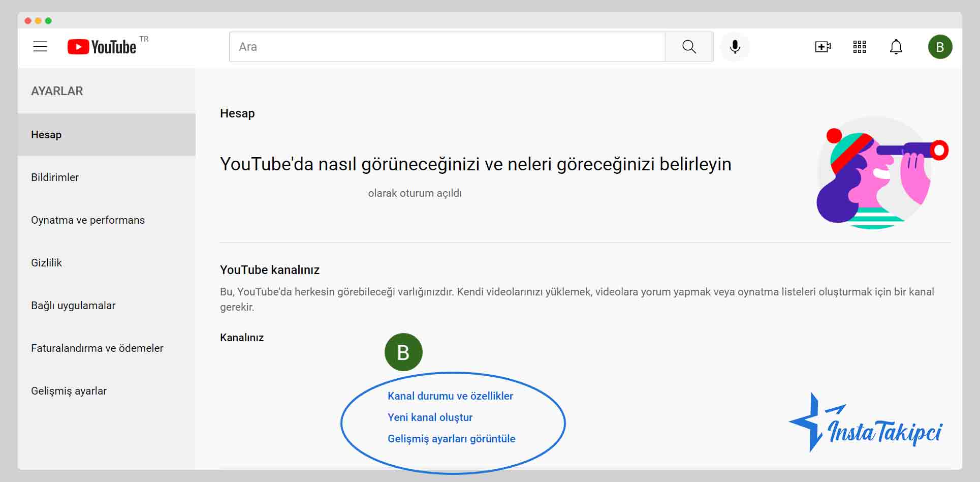980x482 pixels.
Task: Click the yellow minimize window button
Action: click(x=38, y=21)
